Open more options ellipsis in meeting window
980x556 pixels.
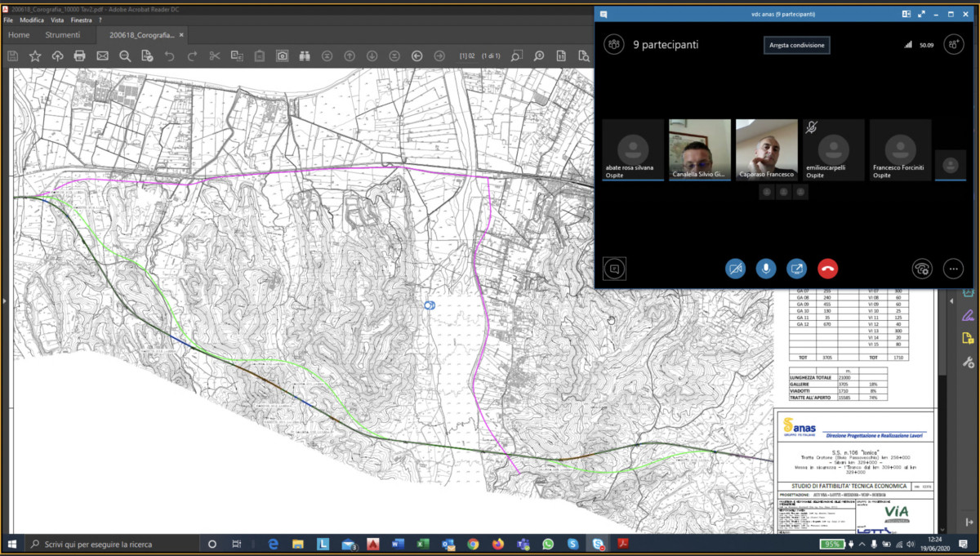(953, 268)
